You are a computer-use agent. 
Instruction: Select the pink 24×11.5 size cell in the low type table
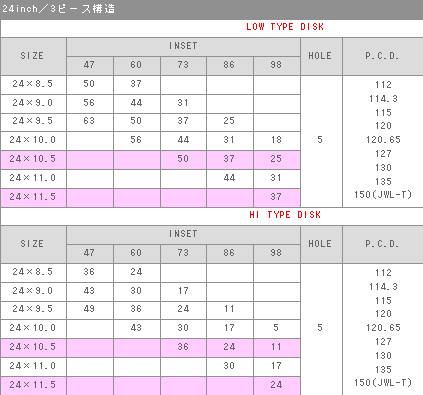(33, 197)
